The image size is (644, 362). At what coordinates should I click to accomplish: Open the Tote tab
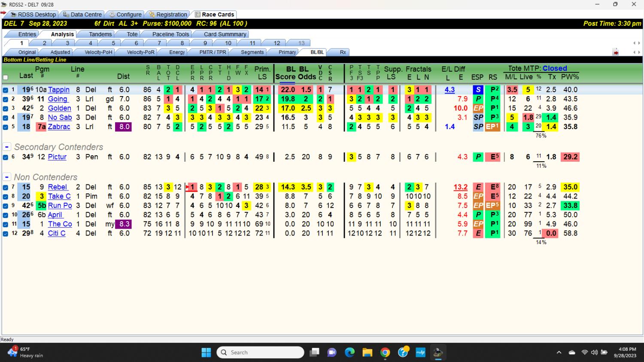click(132, 34)
